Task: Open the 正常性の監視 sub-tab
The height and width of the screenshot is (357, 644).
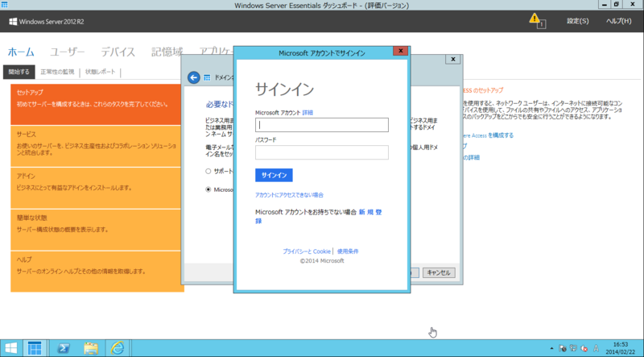Action: pyautogui.click(x=57, y=72)
